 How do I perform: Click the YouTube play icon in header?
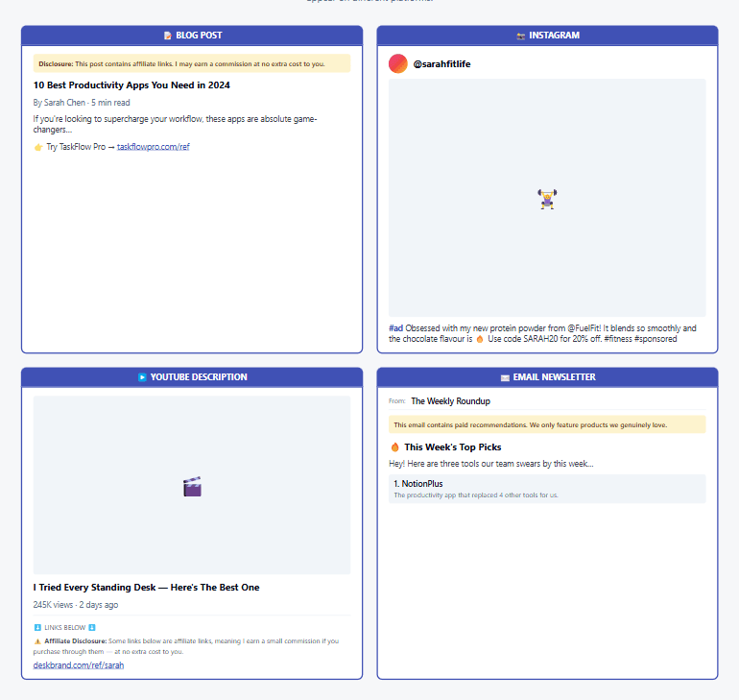[142, 377]
